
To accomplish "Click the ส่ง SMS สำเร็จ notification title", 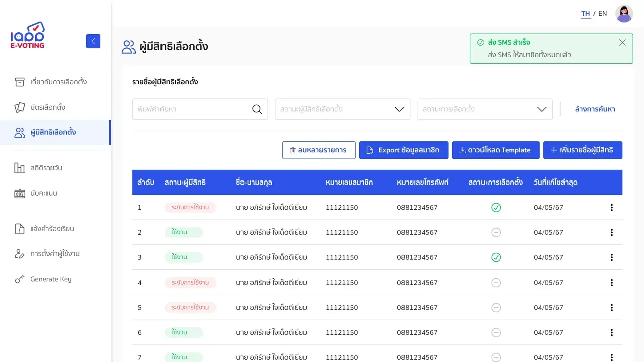I will point(509,43).
